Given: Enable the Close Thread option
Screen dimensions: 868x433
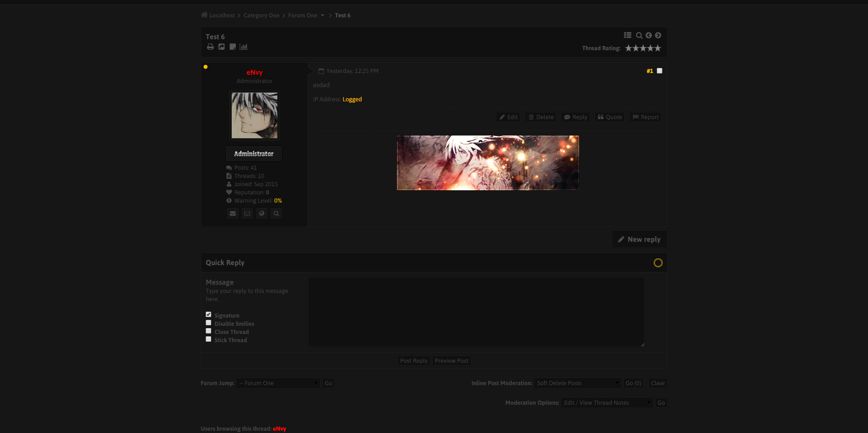Looking at the screenshot, I should click(x=208, y=331).
